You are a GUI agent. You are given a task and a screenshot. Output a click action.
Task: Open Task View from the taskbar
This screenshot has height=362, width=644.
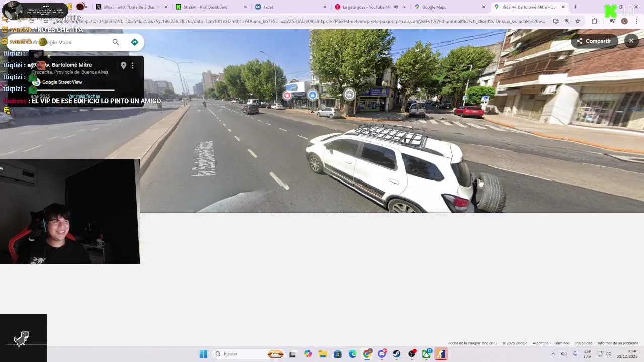(x=293, y=354)
